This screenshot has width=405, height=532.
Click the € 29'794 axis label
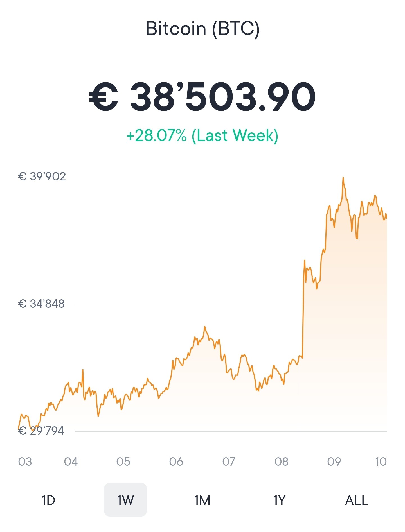tap(41, 431)
